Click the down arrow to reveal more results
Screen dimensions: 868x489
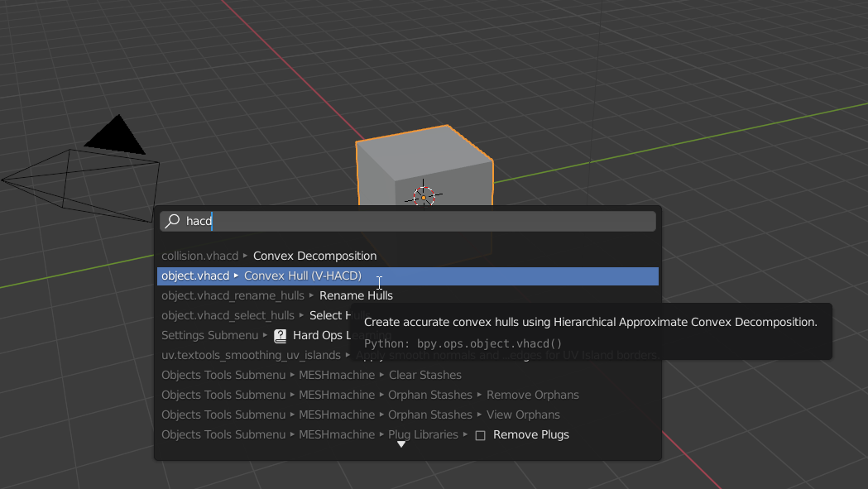point(401,444)
